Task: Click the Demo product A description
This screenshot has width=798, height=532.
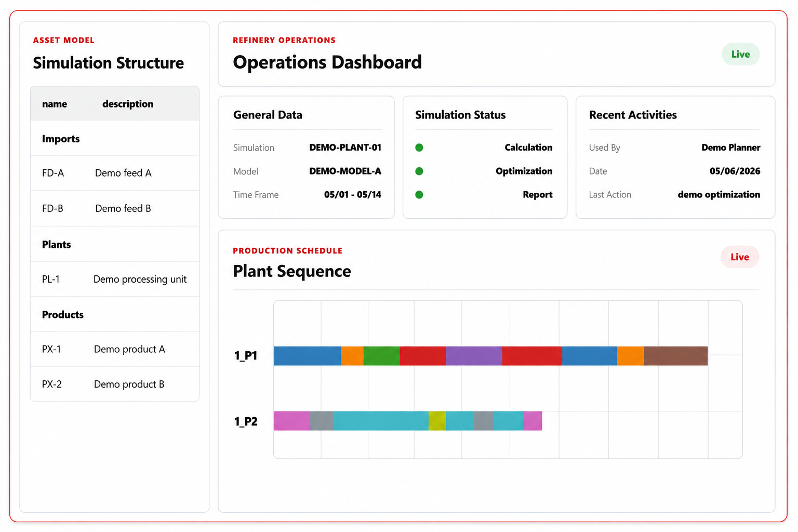Action: [x=129, y=349]
